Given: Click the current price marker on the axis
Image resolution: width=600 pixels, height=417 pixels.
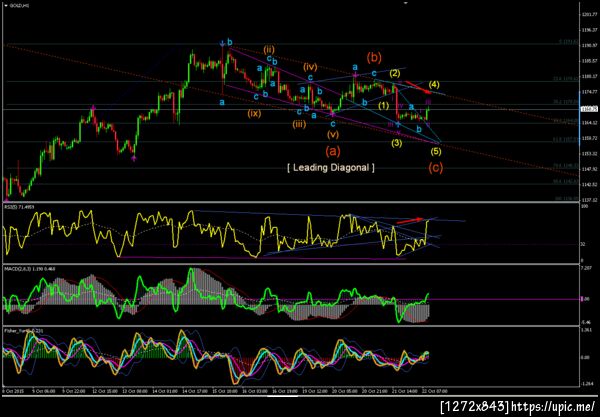Looking at the screenshot, I should pyautogui.click(x=588, y=109).
